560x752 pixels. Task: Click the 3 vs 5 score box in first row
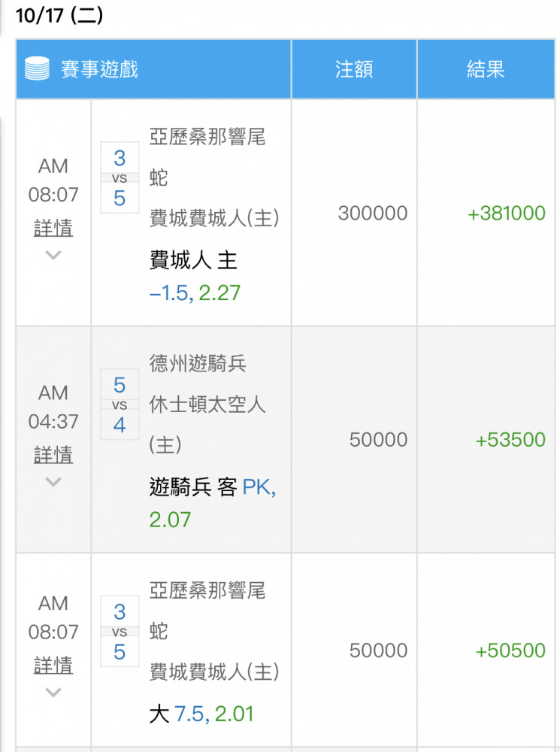coord(120,177)
